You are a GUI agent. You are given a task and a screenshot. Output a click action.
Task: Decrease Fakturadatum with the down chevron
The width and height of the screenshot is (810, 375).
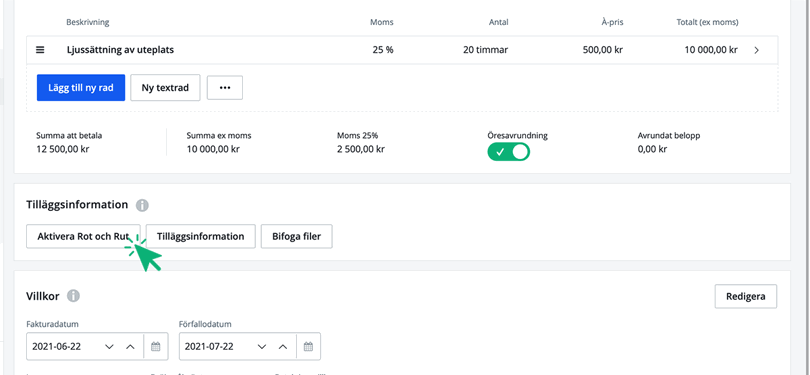click(109, 347)
